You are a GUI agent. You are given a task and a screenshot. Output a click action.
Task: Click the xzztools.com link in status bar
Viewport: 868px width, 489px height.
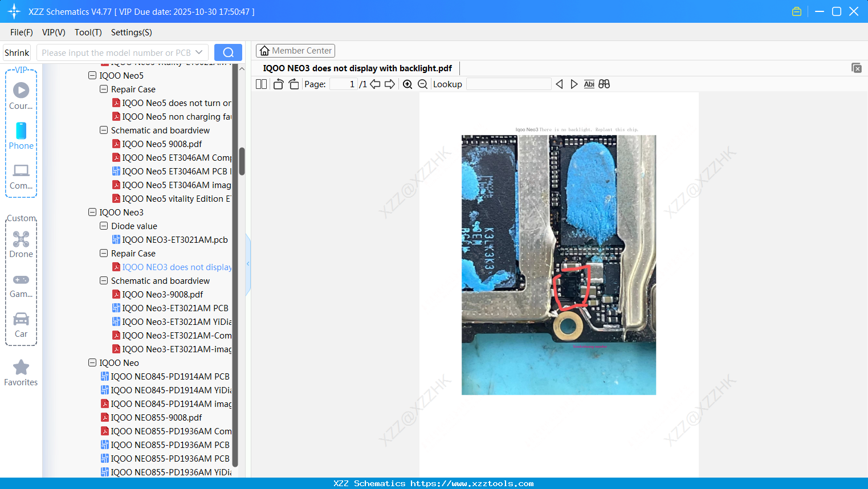472,483
